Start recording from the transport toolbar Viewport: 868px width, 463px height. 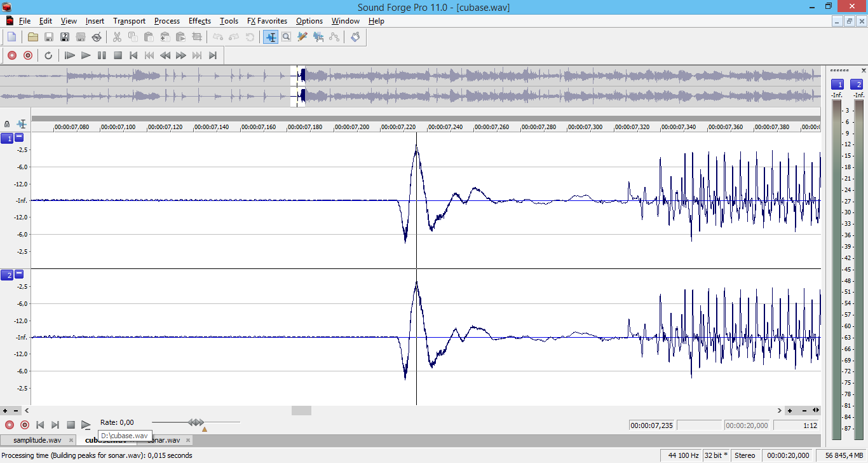click(x=11, y=55)
